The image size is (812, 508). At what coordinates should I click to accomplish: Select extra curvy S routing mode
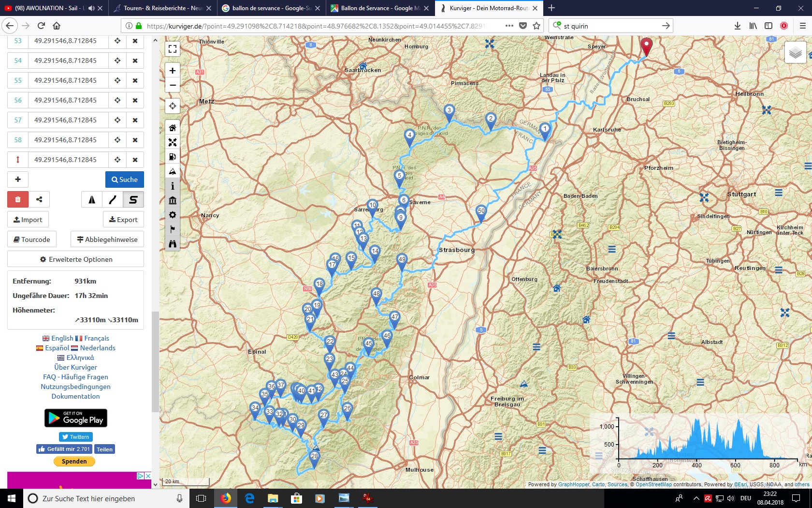(133, 199)
